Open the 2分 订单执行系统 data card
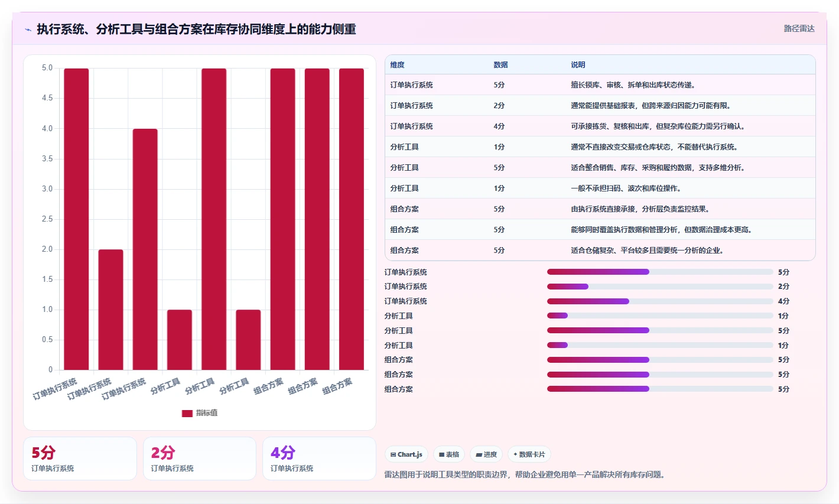839x504 pixels. coord(200,459)
